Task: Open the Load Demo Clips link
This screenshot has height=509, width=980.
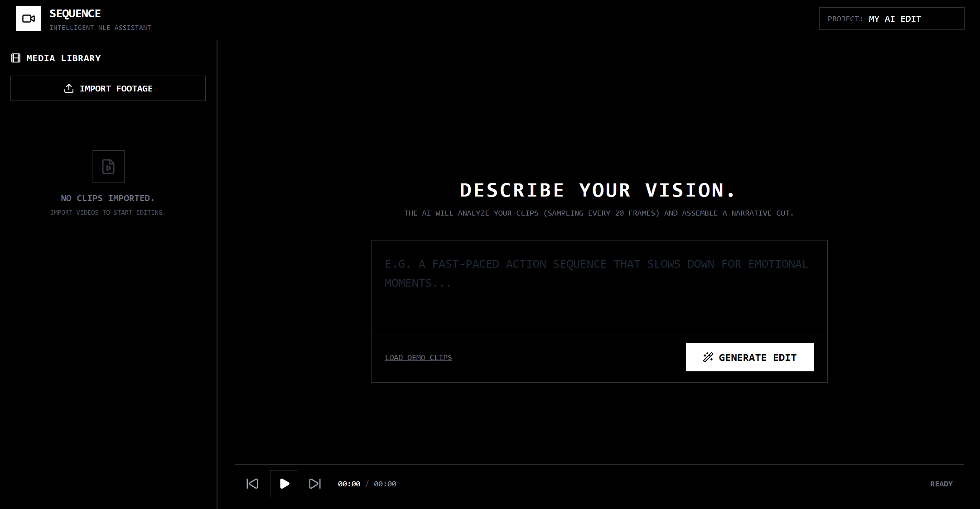Action: click(x=418, y=358)
